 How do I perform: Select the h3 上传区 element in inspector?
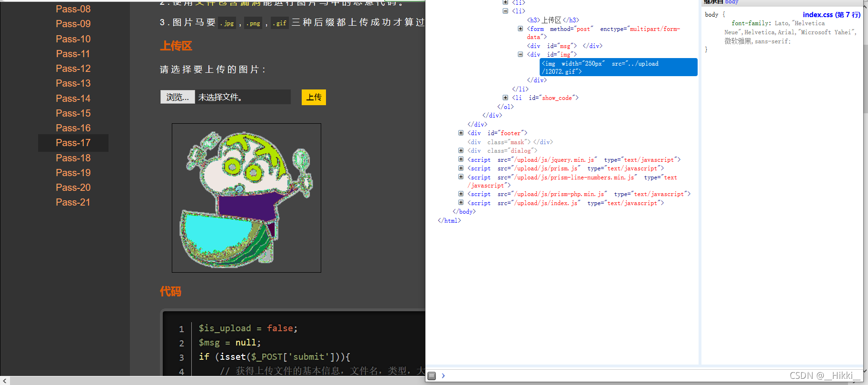pos(553,20)
